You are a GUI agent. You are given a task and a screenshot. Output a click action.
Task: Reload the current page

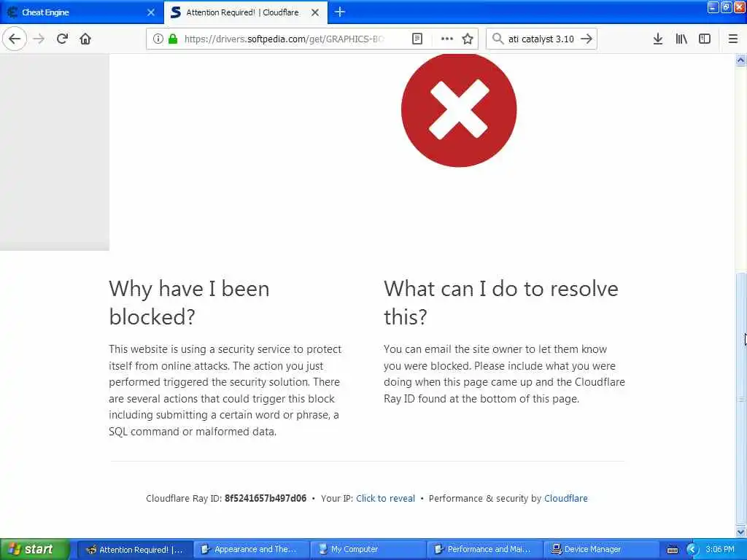[62, 39]
